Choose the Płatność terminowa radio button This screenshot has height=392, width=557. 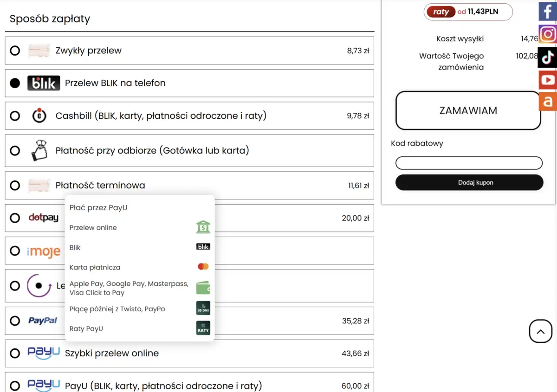pos(15,185)
